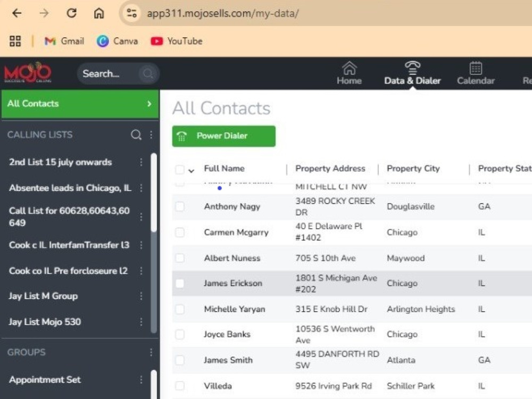Open the browser apps grid icon

tap(15, 41)
